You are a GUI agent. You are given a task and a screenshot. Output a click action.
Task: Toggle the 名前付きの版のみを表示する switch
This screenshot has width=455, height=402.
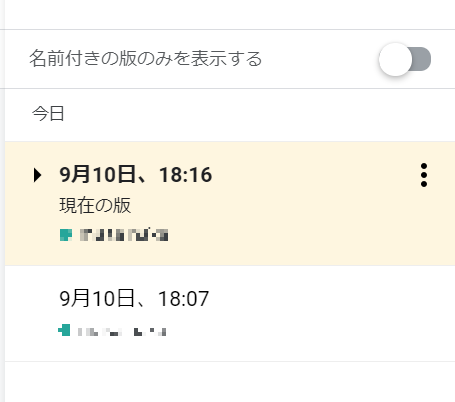pyautogui.click(x=405, y=59)
